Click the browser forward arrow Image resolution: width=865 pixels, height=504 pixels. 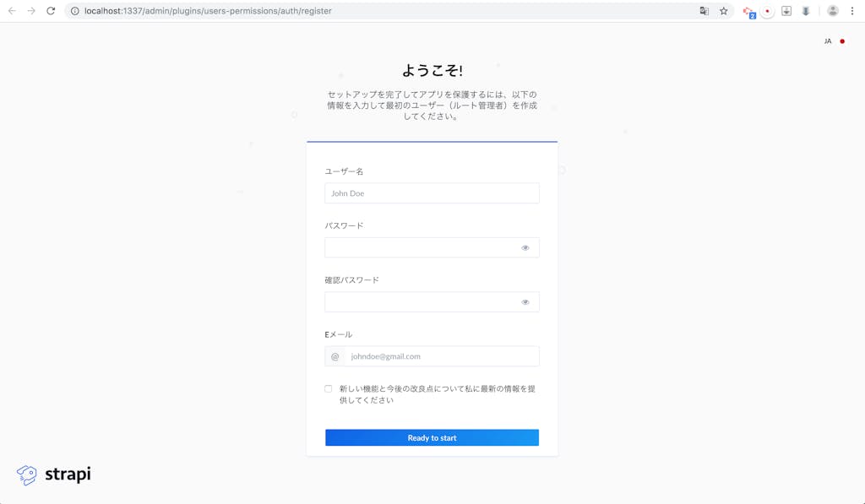coord(31,11)
